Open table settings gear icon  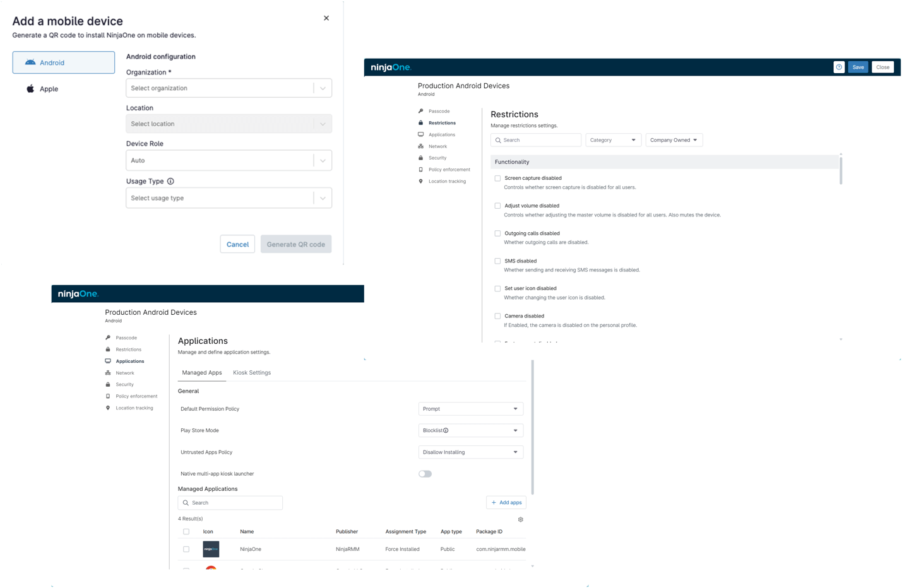click(521, 520)
